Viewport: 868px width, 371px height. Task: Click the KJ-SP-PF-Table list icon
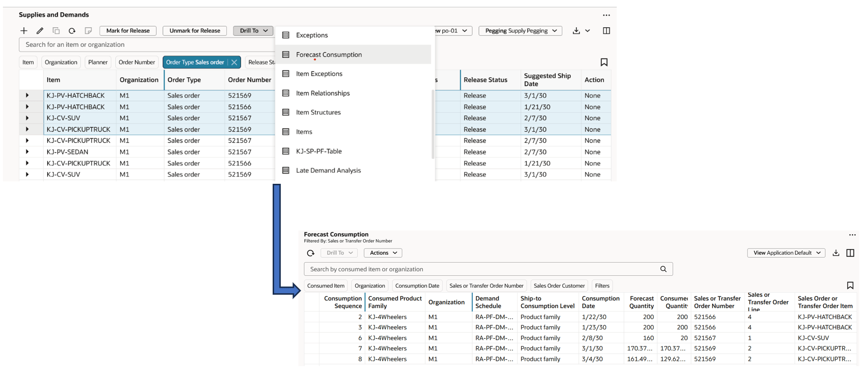pyautogui.click(x=286, y=151)
